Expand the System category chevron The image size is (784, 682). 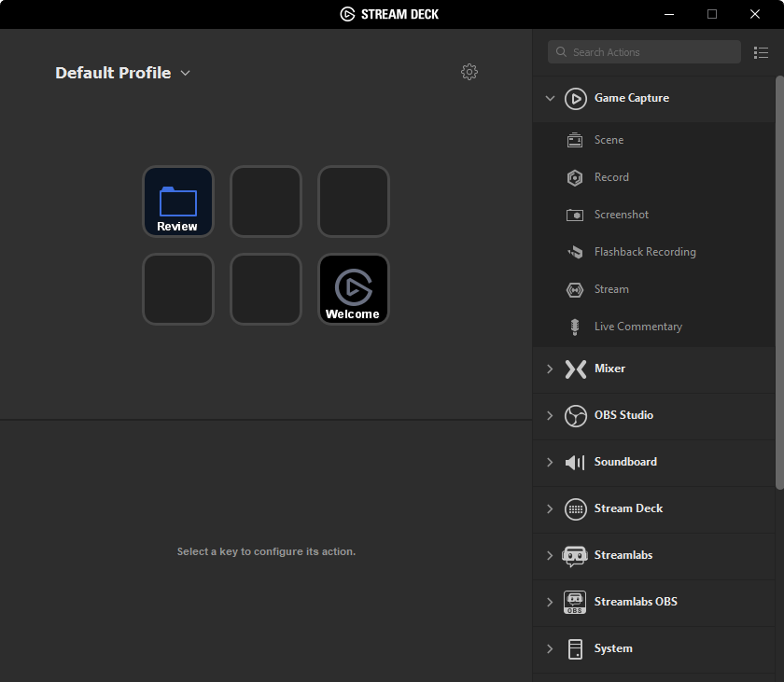point(550,649)
